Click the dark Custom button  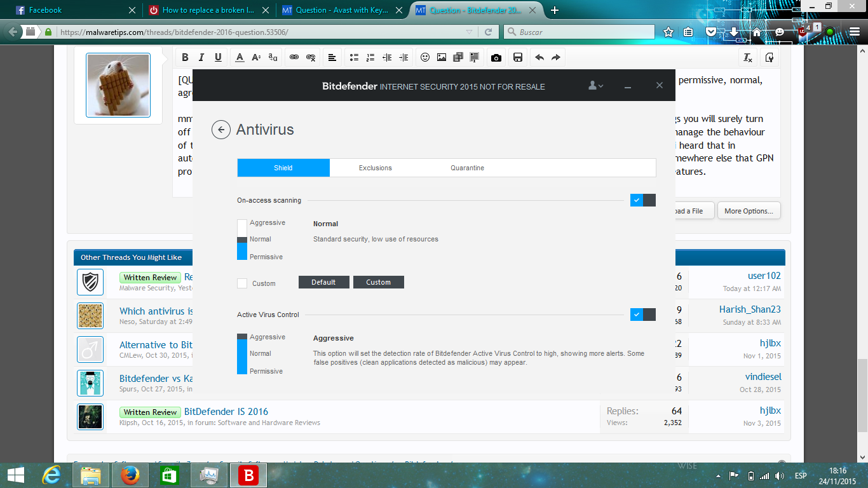coord(379,282)
